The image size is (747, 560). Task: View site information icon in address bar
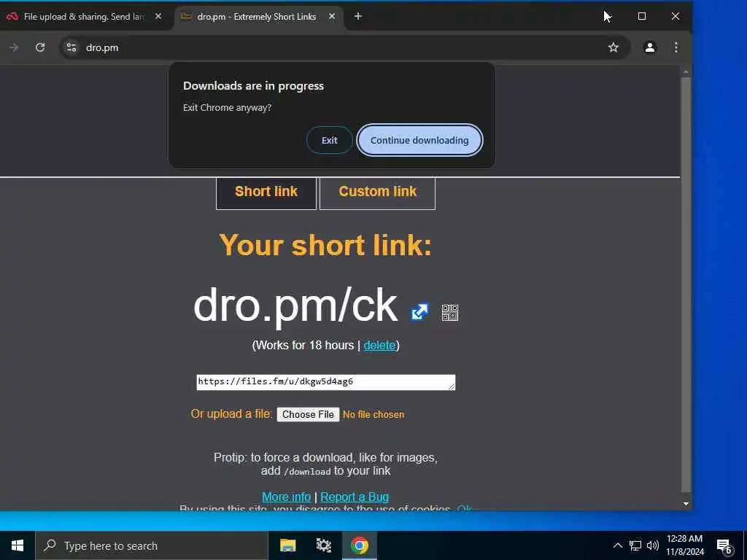pyautogui.click(x=71, y=47)
